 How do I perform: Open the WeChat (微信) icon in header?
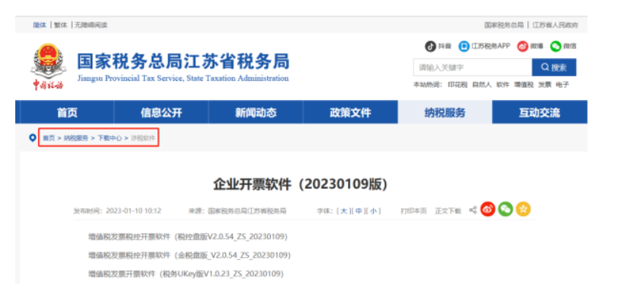pos(555,46)
